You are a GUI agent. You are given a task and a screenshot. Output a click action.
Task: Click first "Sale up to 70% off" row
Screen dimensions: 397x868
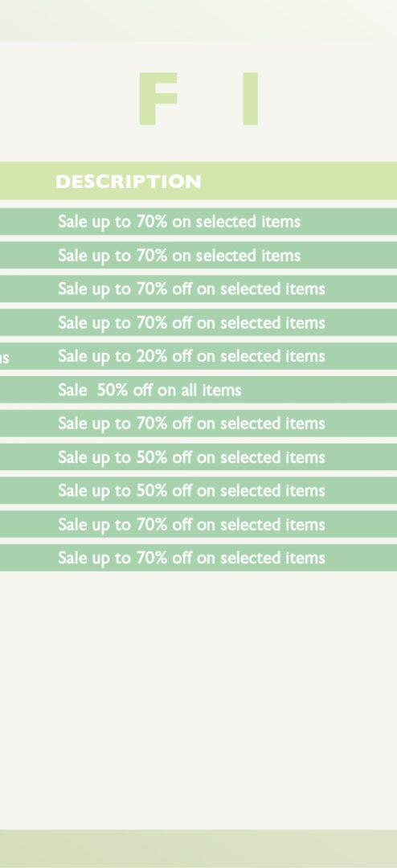[198, 289]
